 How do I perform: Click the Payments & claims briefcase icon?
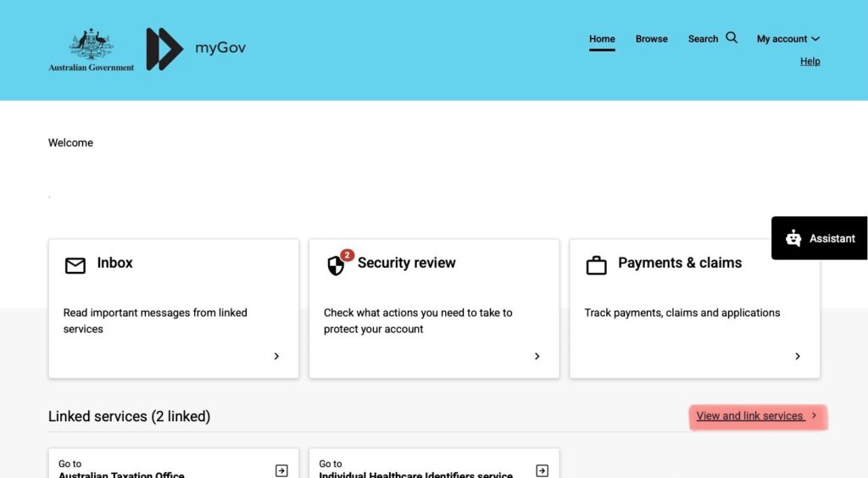(596, 265)
